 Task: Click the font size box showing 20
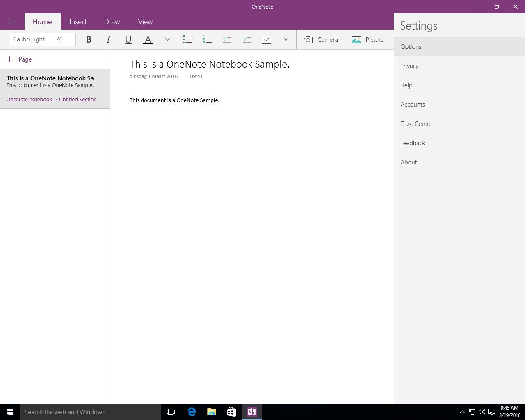tap(64, 39)
